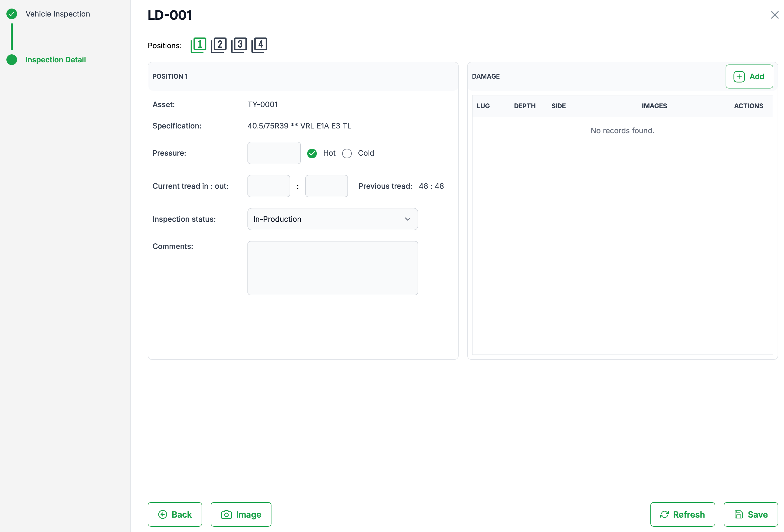Image resolution: width=784 pixels, height=532 pixels.
Task: Add a new damage record
Action: (749, 76)
